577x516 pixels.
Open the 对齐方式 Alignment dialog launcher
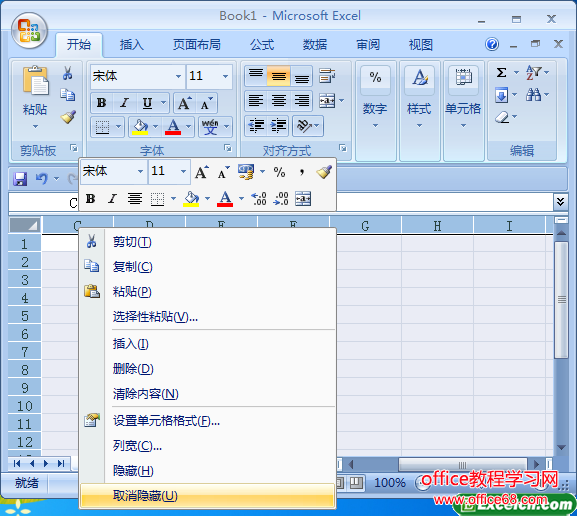(343, 148)
